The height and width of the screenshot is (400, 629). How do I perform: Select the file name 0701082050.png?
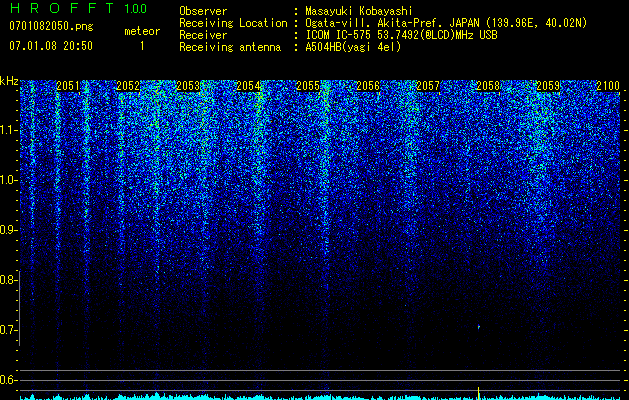pyautogui.click(x=51, y=27)
